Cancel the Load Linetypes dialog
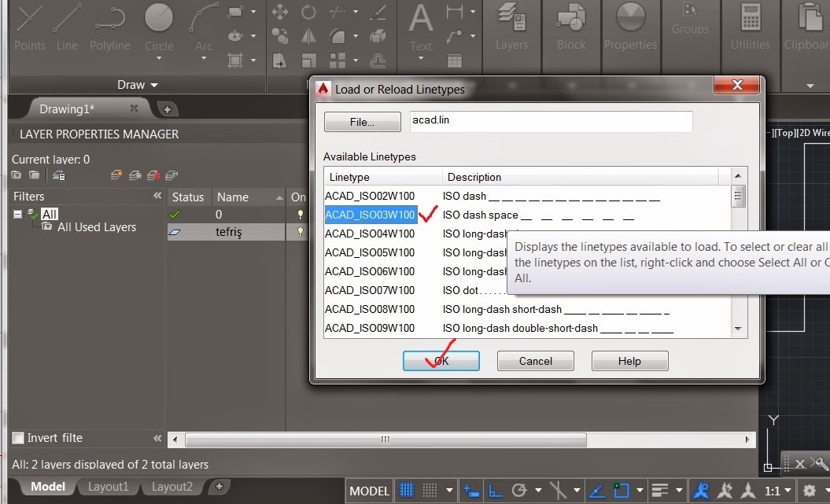The width and height of the screenshot is (830, 504). click(x=535, y=361)
